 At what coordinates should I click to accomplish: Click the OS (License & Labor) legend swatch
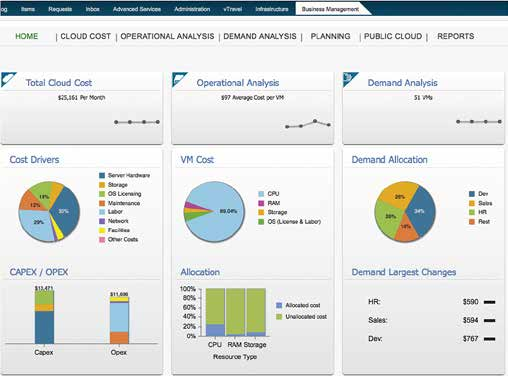(x=261, y=222)
